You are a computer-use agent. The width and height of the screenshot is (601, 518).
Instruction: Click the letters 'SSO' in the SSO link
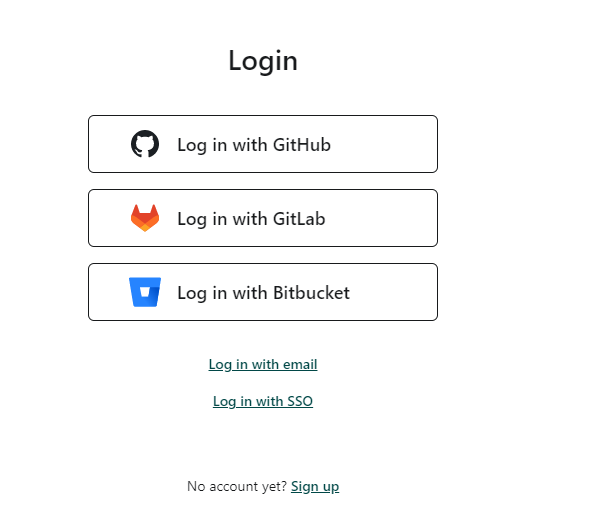point(300,401)
